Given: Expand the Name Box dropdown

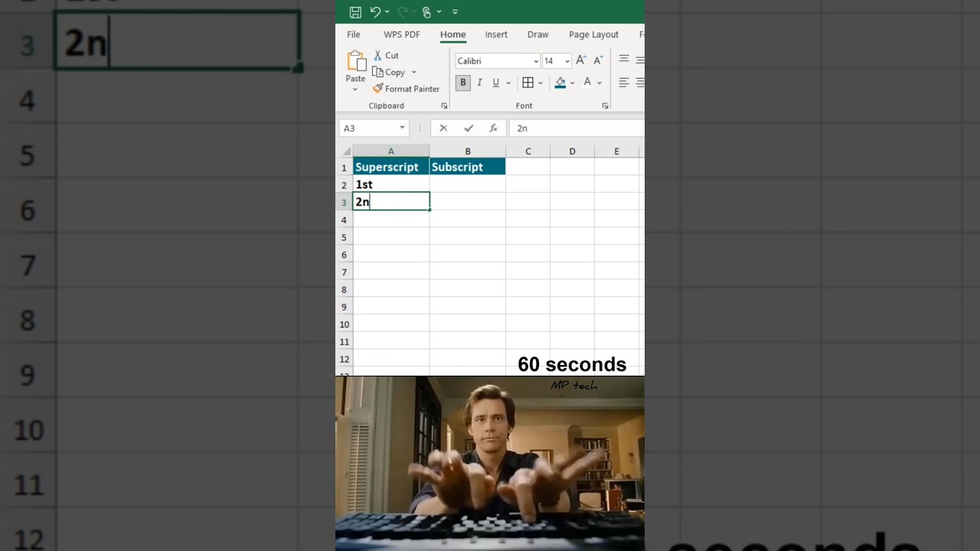Looking at the screenshot, I should pos(402,128).
